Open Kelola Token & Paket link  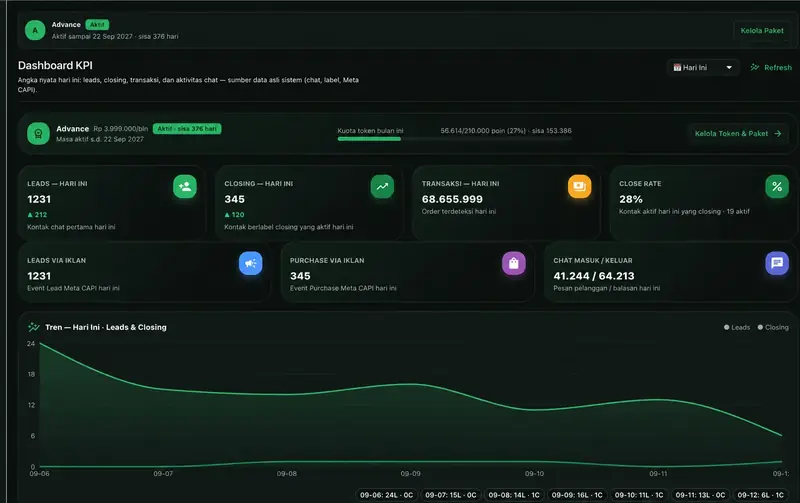738,134
